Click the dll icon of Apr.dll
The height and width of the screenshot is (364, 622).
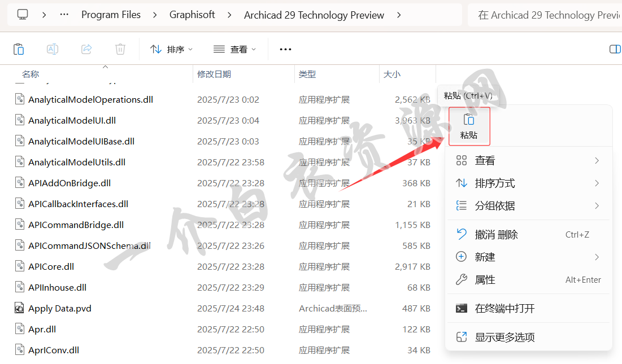point(19,329)
